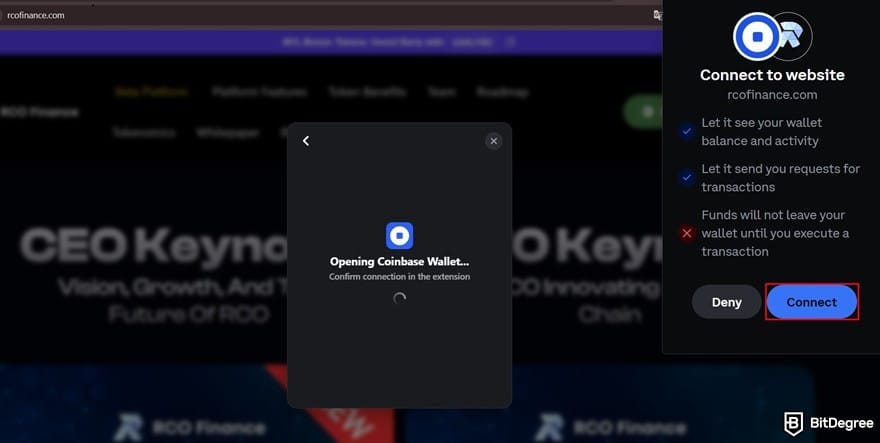Click 'Confirm connection in the extension' text
Image resolution: width=880 pixels, height=443 pixels.
pyautogui.click(x=400, y=277)
